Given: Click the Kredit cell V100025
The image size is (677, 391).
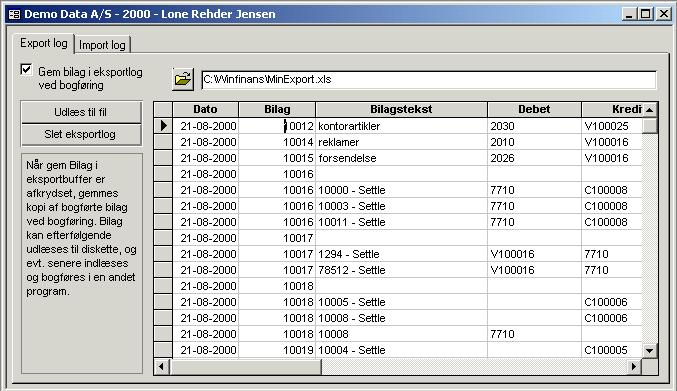Looking at the screenshot, I should [612, 126].
